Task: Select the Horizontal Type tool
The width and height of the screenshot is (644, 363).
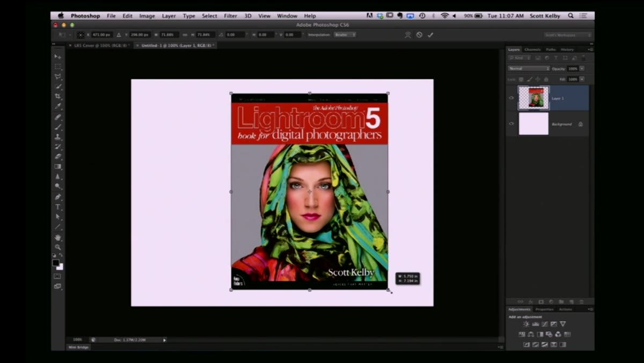Action: 57,207
